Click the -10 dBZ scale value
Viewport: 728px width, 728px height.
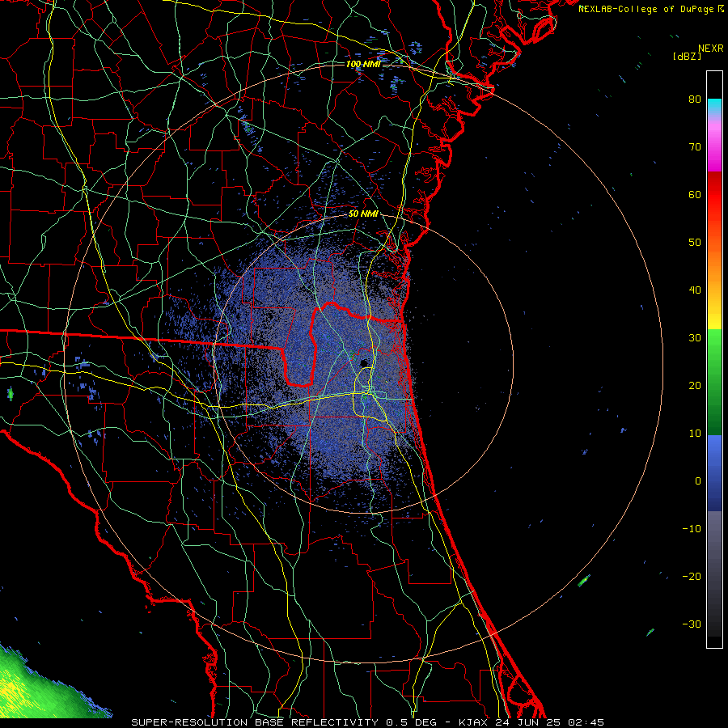click(x=692, y=529)
